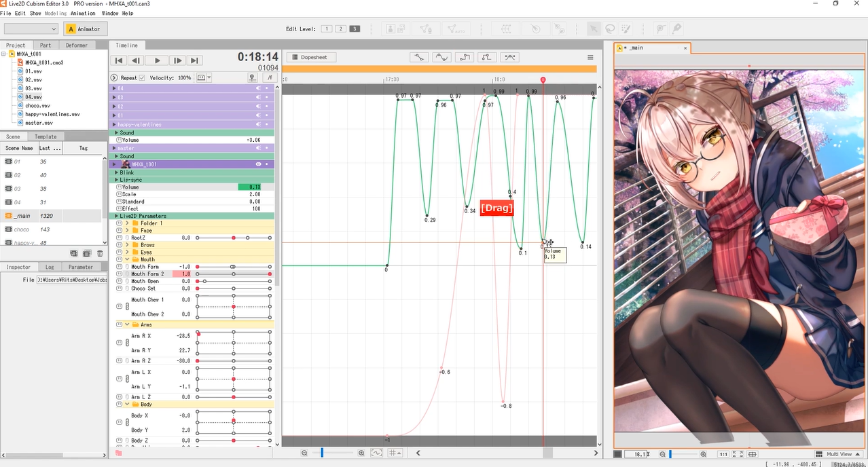Switch to the Dopesheet view
868x467 pixels.
click(x=310, y=57)
